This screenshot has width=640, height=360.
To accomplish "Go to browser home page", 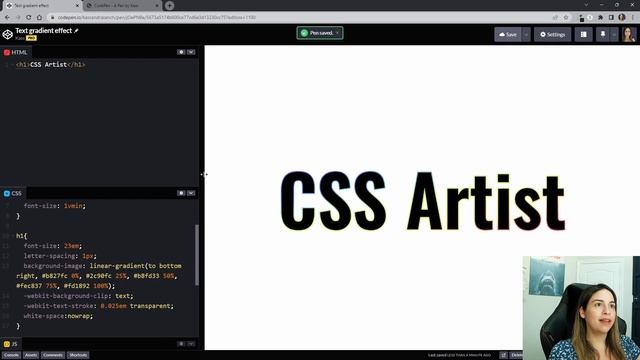I will [x=39, y=18].
